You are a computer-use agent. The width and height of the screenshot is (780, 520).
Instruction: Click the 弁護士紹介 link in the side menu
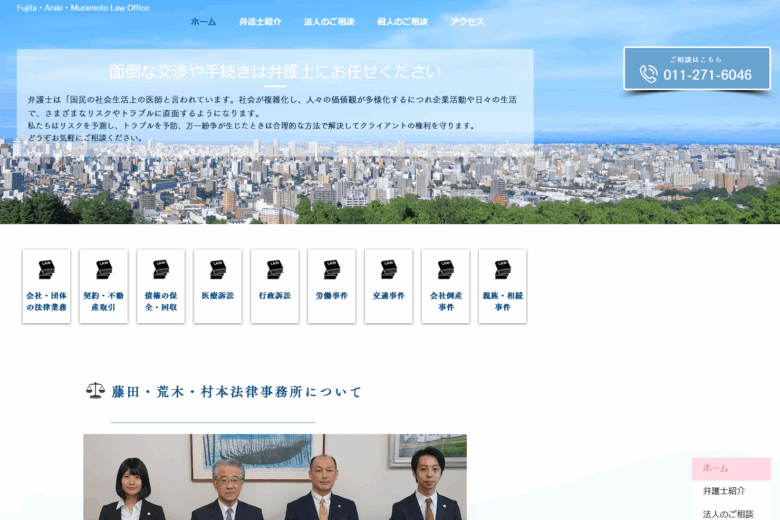723,491
